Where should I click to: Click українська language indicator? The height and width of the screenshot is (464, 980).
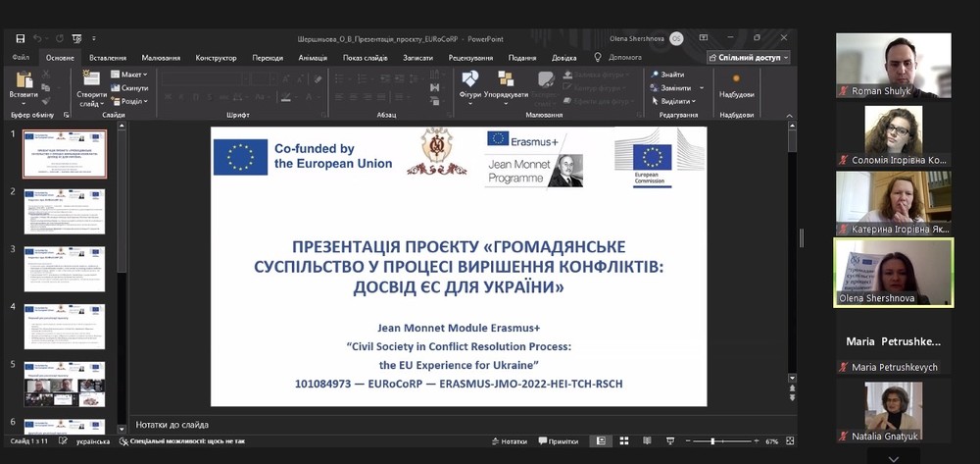pyautogui.click(x=93, y=441)
